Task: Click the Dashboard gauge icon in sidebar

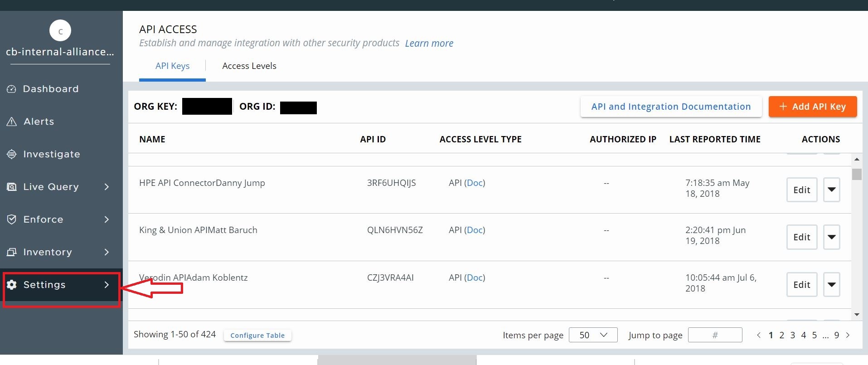Action: (x=12, y=89)
